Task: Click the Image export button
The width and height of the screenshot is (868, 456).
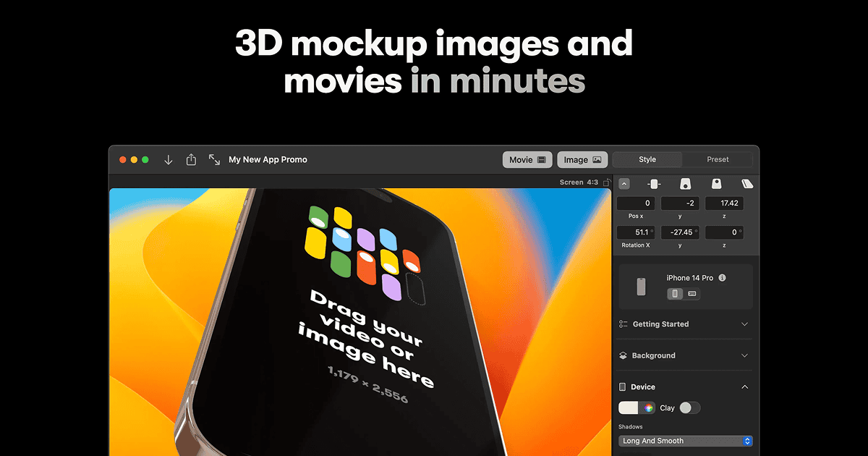Action: click(582, 160)
